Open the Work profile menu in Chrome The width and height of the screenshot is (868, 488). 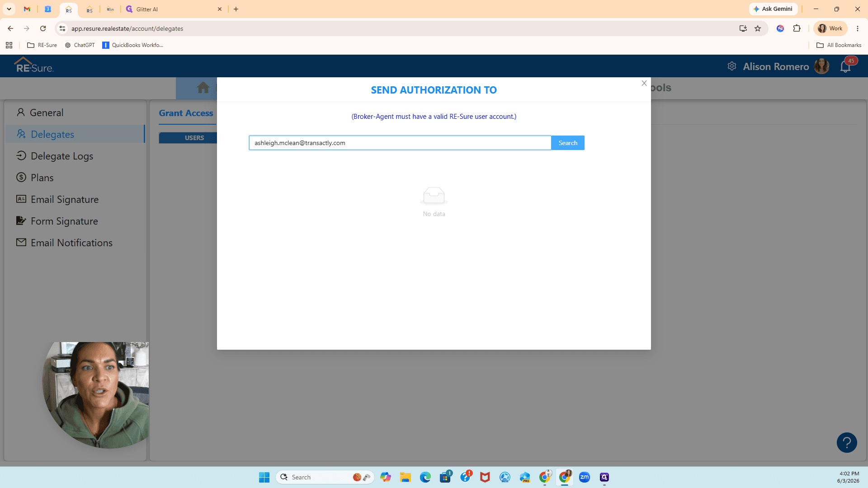pyautogui.click(x=830, y=28)
